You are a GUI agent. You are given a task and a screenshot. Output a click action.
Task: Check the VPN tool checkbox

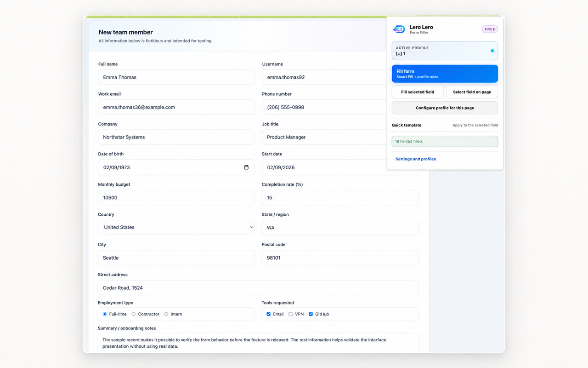(x=290, y=314)
